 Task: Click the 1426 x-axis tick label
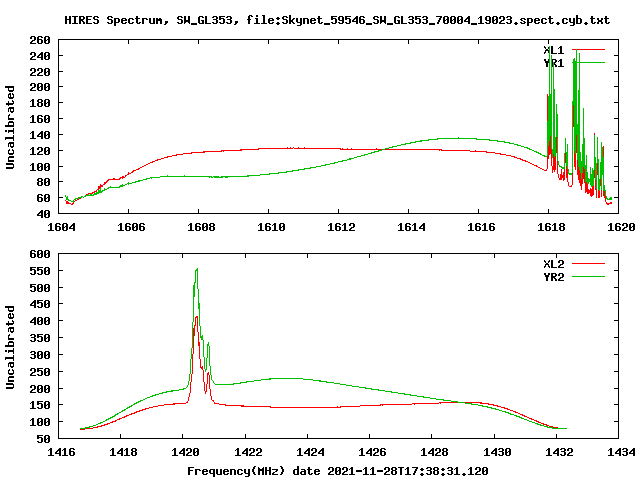[372, 452]
